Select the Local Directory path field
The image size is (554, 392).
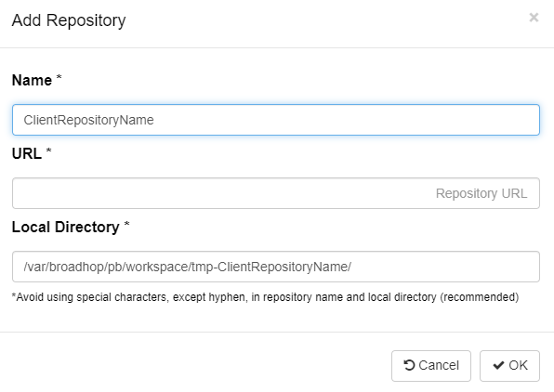coord(276,267)
